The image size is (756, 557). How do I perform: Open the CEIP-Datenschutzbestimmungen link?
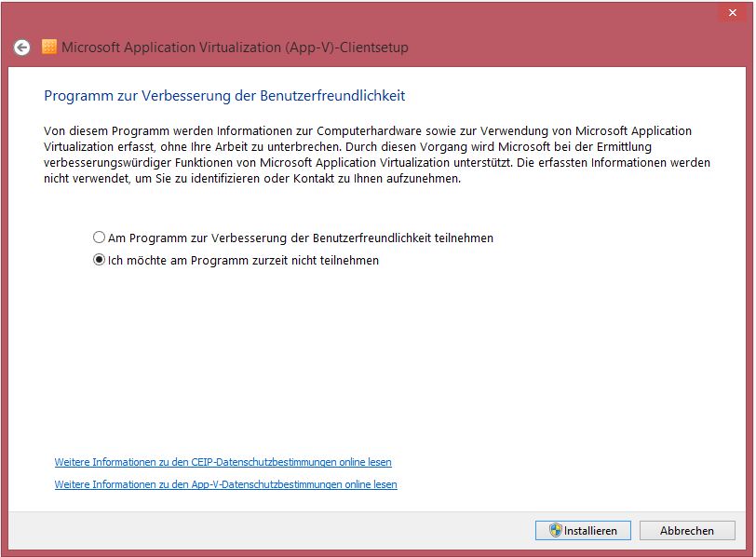(219, 462)
